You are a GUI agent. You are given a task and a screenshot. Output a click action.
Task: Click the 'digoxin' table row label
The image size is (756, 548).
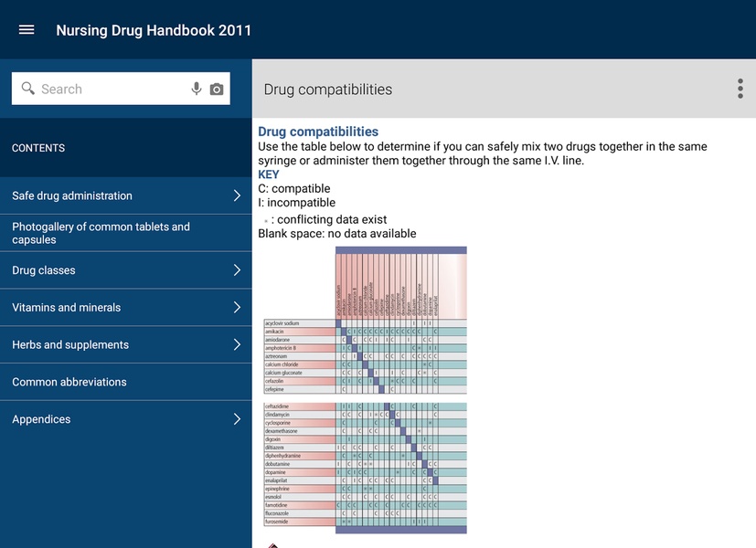272,439
